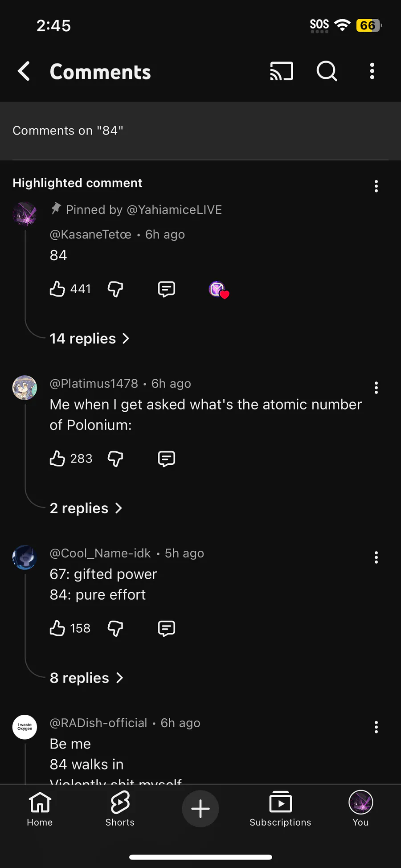This screenshot has width=401, height=868.
Task: Reply to KasaneTeto's pinned comment
Action: coord(166,289)
